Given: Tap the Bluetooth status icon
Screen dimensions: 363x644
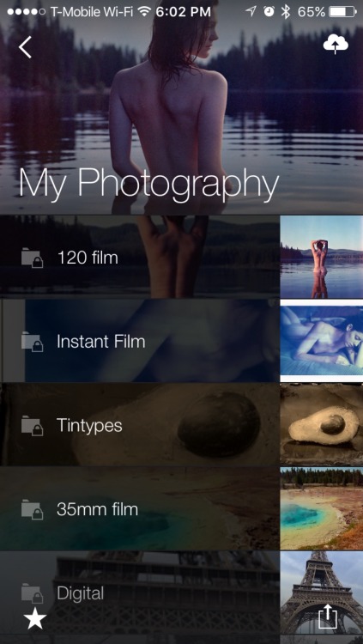Looking at the screenshot, I should coord(286,12).
